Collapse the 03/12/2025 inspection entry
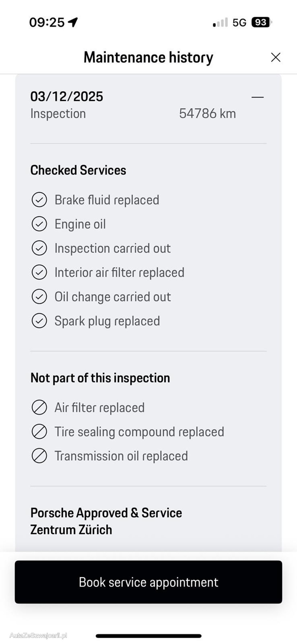 click(257, 97)
